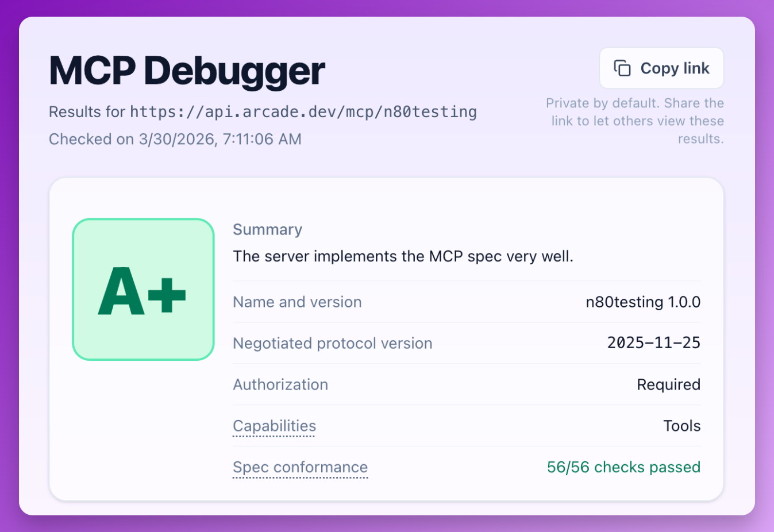Click the Authorization row label
Image resolution: width=774 pixels, height=532 pixels.
click(x=280, y=385)
